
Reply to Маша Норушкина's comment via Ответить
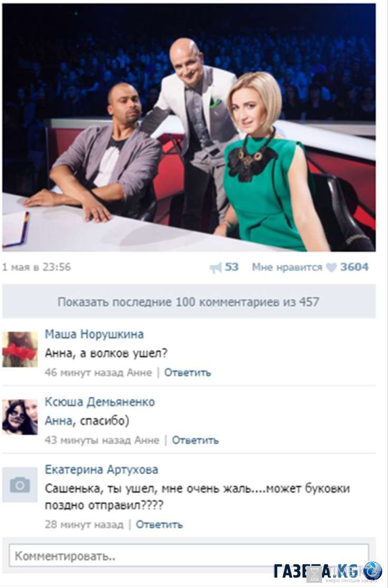[x=188, y=373]
